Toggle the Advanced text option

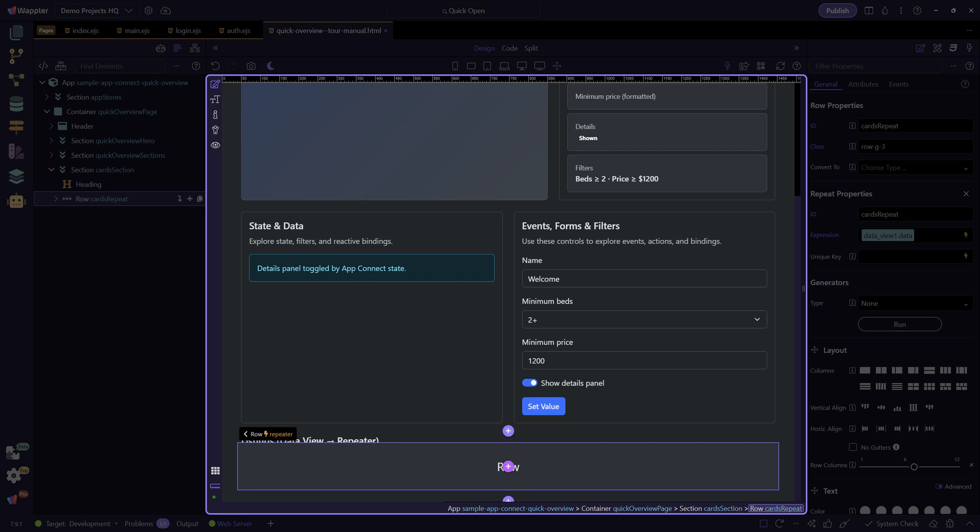939,487
